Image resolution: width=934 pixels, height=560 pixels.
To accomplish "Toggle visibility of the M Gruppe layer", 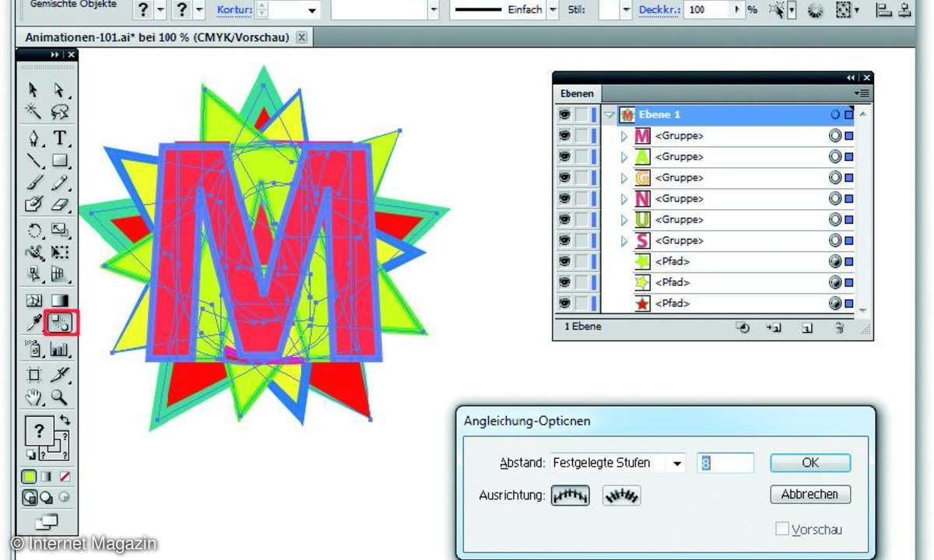I will point(564,135).
